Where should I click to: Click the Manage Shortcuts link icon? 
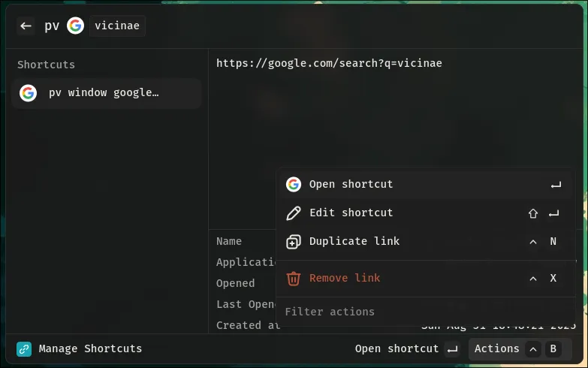pos(24,348)
